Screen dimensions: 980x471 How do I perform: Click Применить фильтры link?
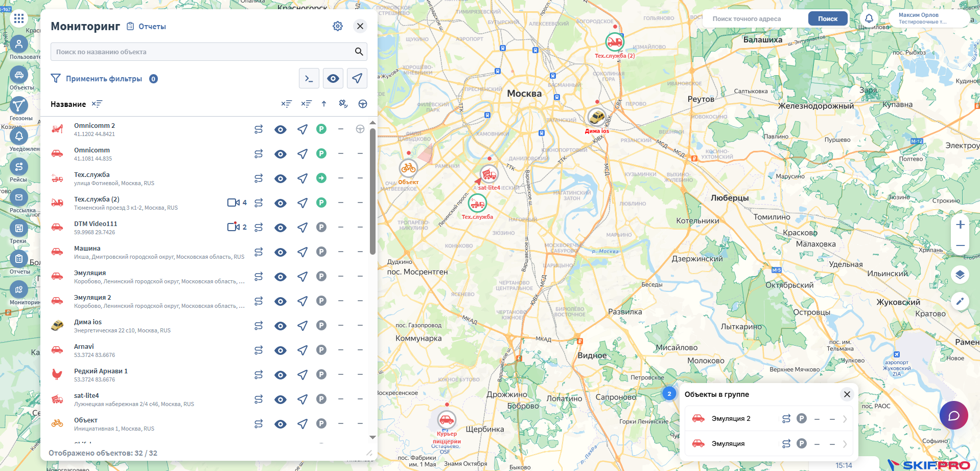coord(104,79)
